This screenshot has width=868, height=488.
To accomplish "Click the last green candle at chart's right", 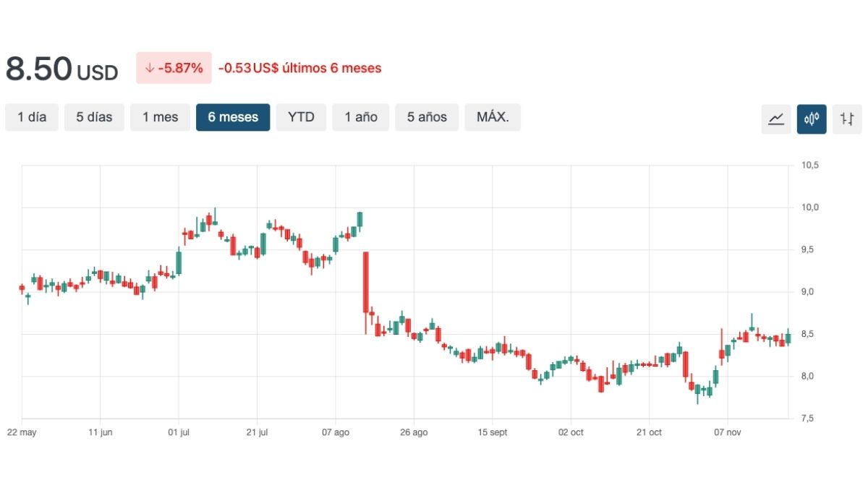I will (788, 338).
